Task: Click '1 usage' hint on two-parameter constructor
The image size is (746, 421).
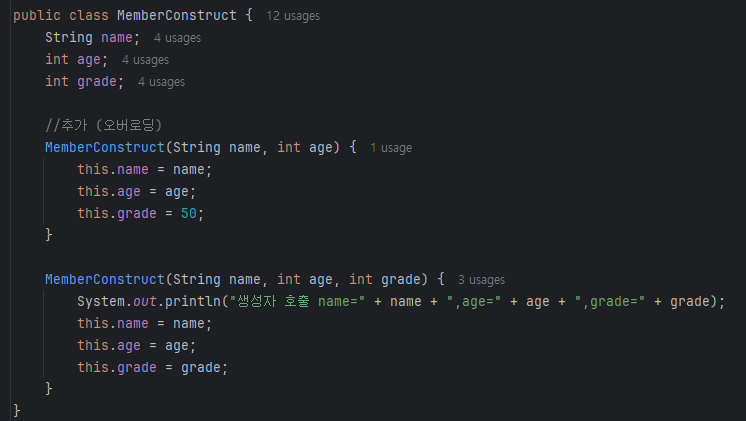Action: 391,148
